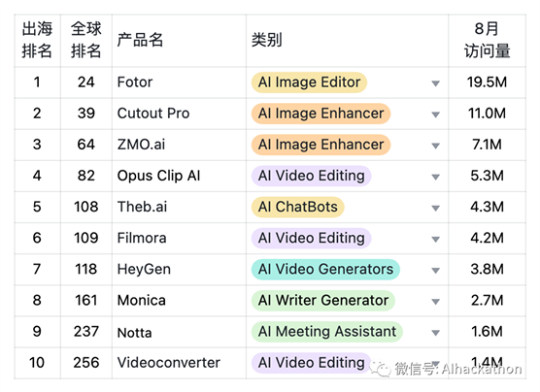
Task: Click the HeyGen row dropdown arrow
Action: pyautogui.click(x=436, y=271)
